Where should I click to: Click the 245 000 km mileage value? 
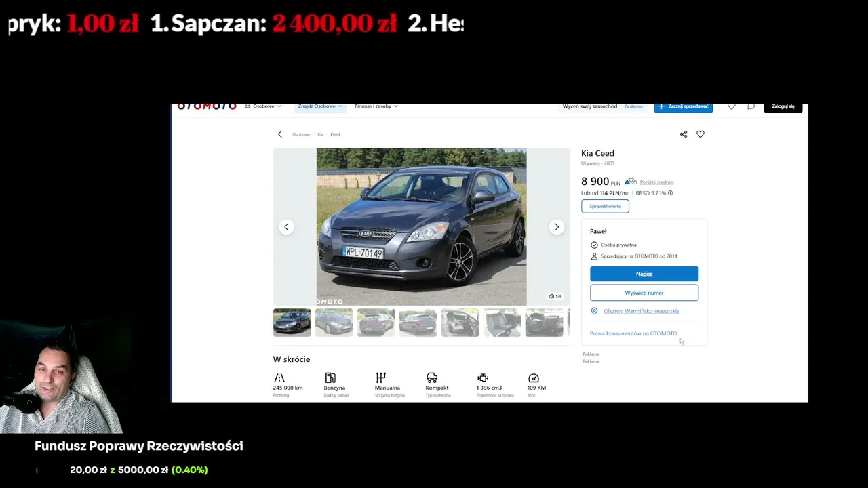(288, 388)
